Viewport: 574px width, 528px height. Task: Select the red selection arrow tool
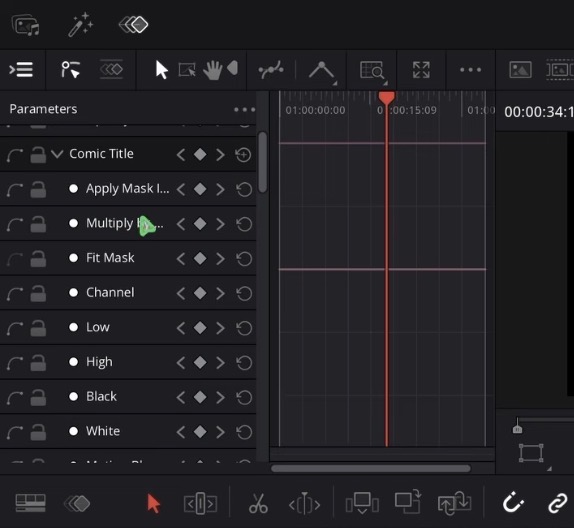[x=153, y=503]
